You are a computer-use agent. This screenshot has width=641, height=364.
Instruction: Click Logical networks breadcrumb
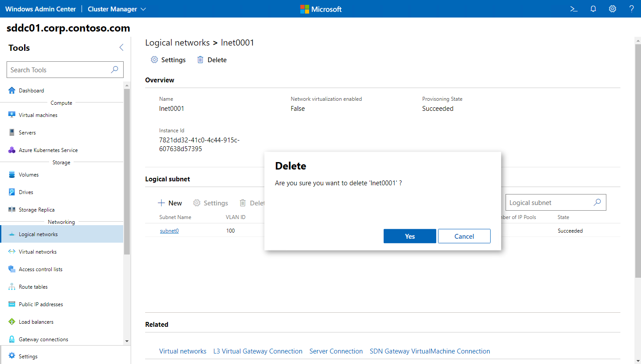tap(178, 42)
